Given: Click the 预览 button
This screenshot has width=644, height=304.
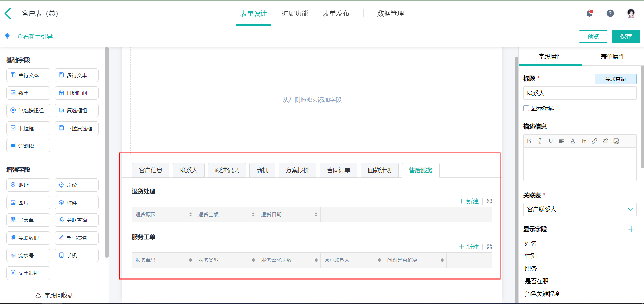Looking at the screenshot, I should tap(593, 36).
